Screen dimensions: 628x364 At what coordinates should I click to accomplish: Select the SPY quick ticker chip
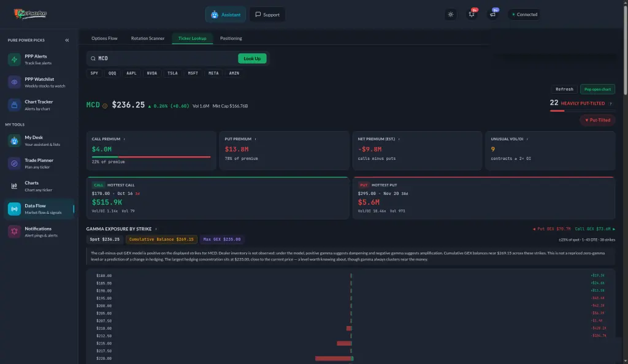94,73
